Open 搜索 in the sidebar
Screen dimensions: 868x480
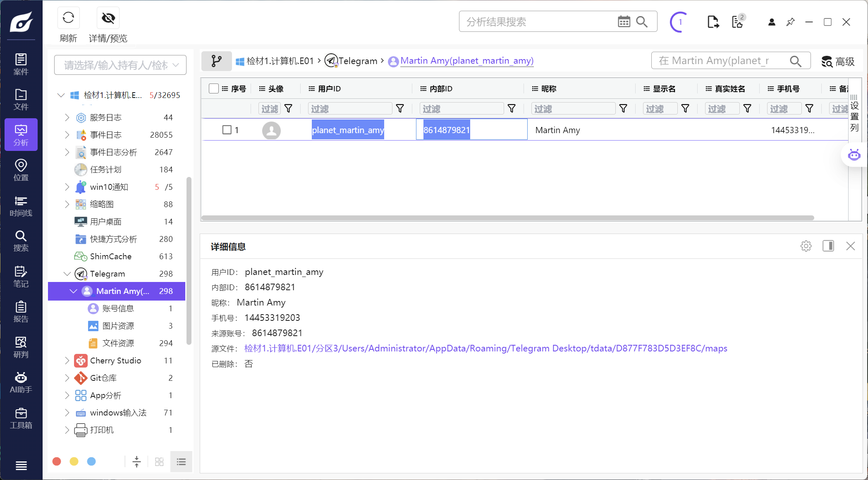point(21,241)
